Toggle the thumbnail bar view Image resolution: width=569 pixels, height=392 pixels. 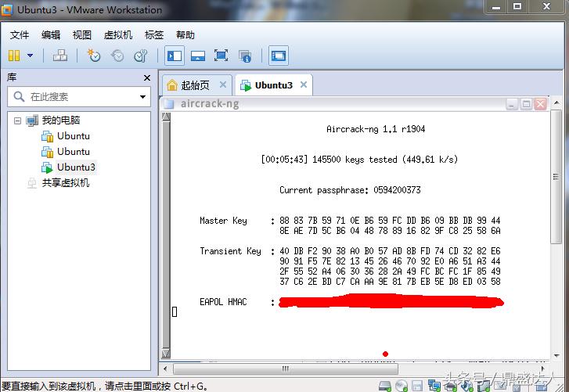click(198, 56)
